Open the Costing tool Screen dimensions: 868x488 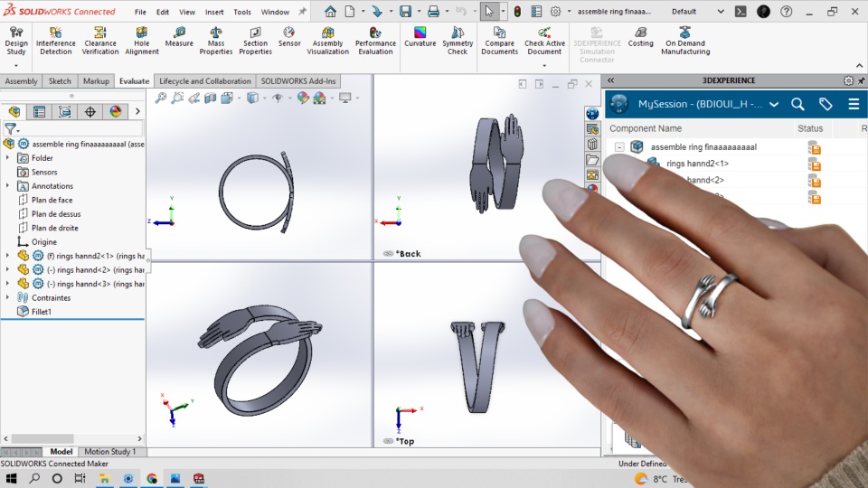(640, 37)
